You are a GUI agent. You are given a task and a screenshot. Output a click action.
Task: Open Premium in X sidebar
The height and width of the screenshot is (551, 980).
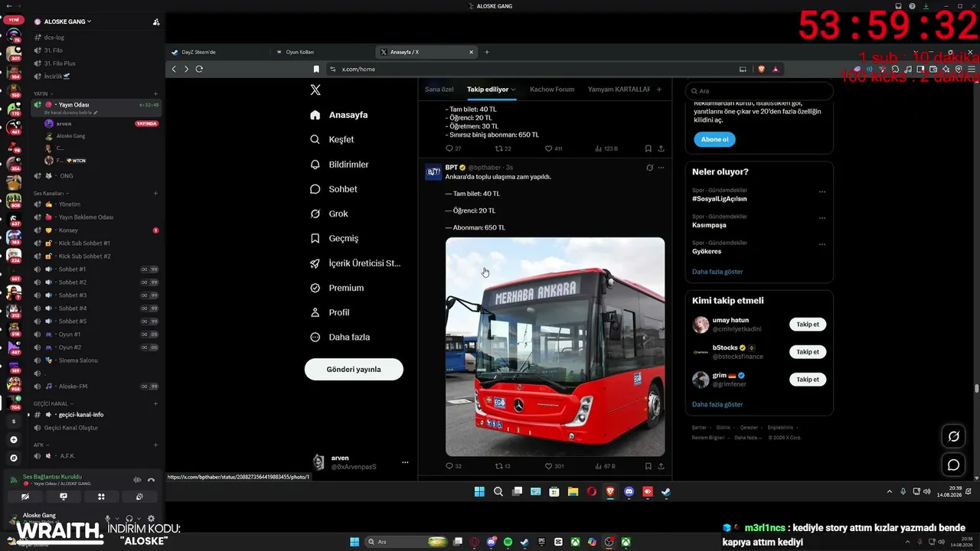pyautogui.click(x=337, y=288)
